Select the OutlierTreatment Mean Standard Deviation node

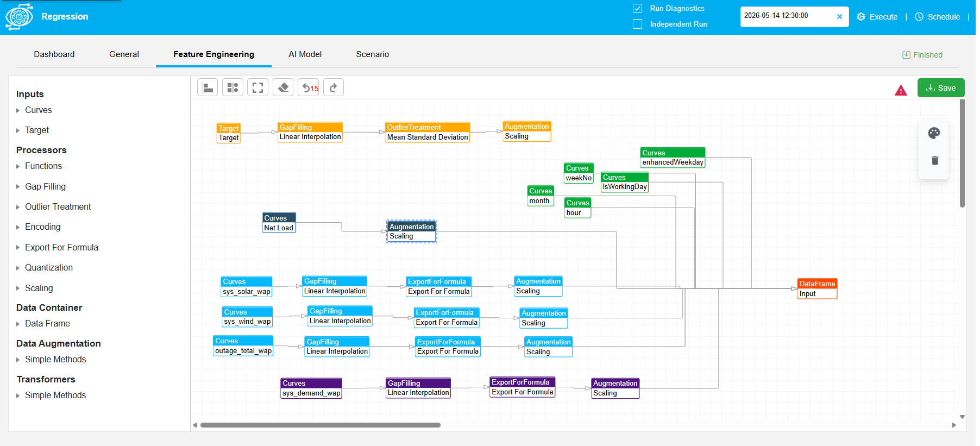(428, 133)
